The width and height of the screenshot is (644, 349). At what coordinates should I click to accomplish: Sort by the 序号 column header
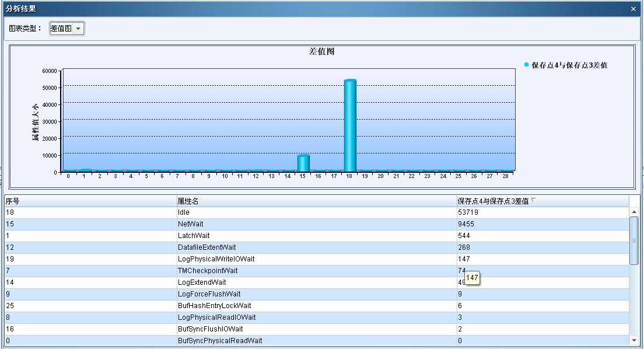[90, 201]
